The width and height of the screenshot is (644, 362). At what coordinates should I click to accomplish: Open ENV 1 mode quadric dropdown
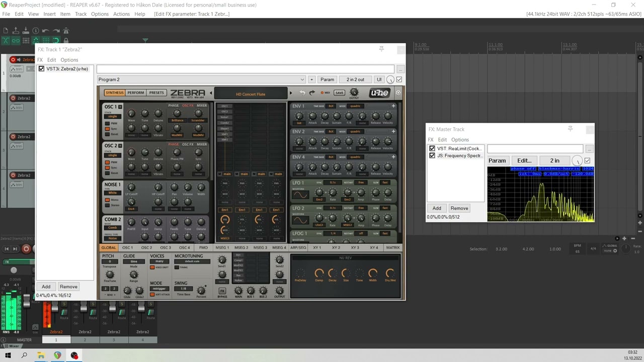tap(356, 106)
